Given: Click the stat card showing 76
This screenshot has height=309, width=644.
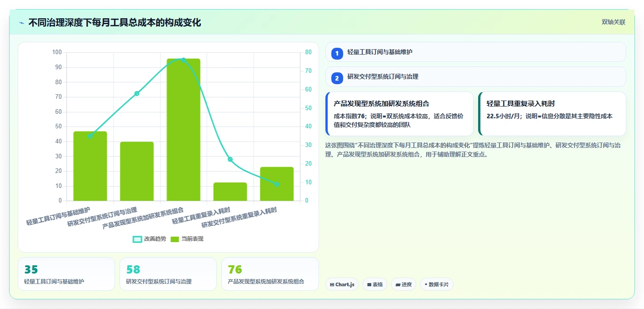Looking at the screenshot, I should point(270,274).
